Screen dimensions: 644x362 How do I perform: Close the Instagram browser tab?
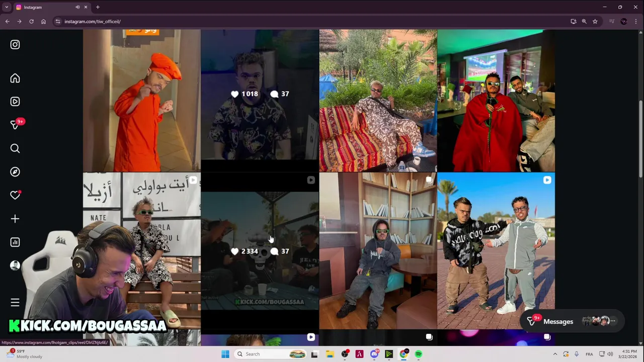pyautogui.click(x=86, y=7)
